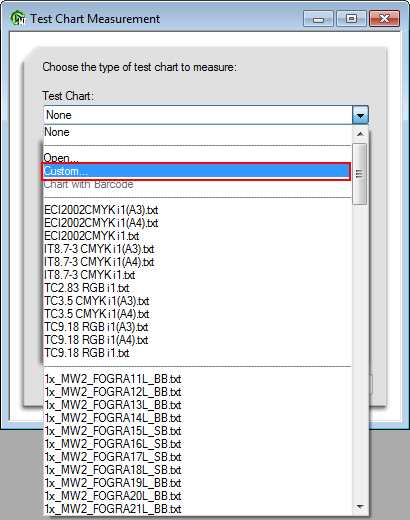The image size is (410, 520).
Task: Choose the Custom... list entry
Action: 196,171
